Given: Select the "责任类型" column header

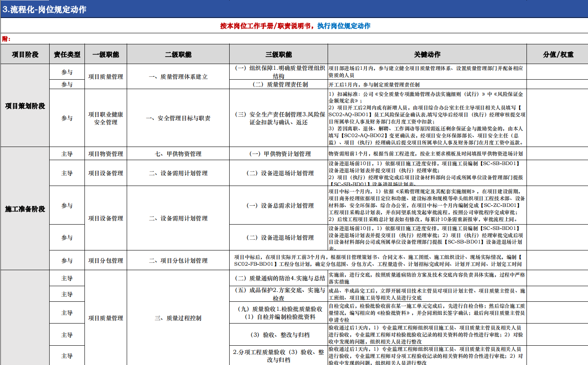Looking at the screenshot, I should 67,55.
